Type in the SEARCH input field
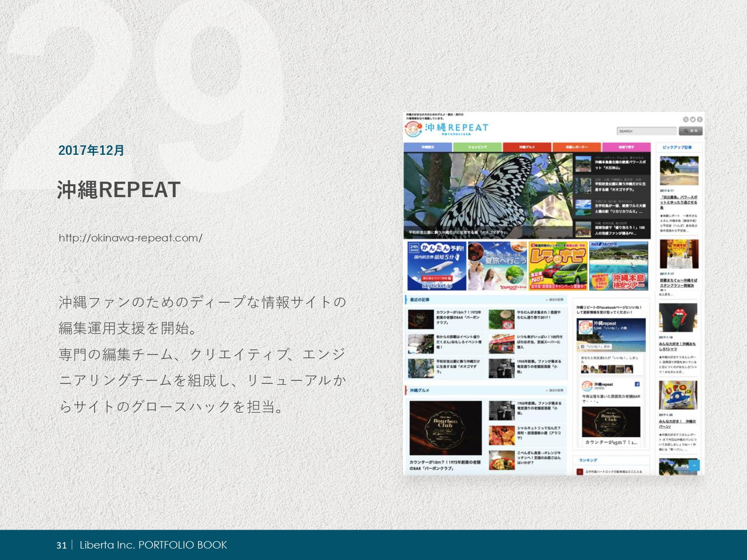 pos(646,131)
